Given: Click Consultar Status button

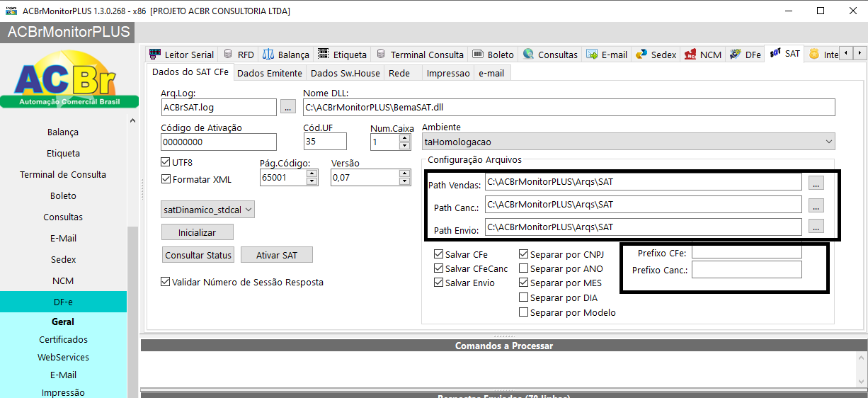Looking at the screenshot, I should [198, 255].
